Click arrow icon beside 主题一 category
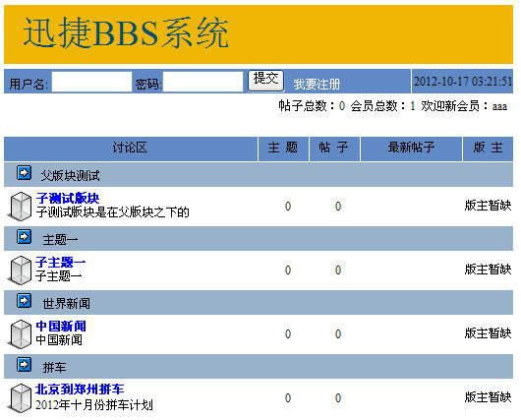 25,237
